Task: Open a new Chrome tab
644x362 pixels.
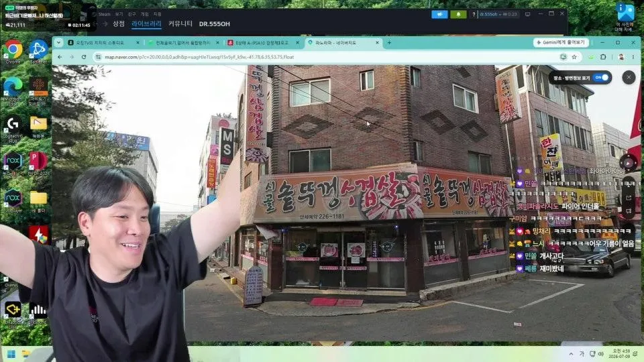Action: tap(389, 42)
